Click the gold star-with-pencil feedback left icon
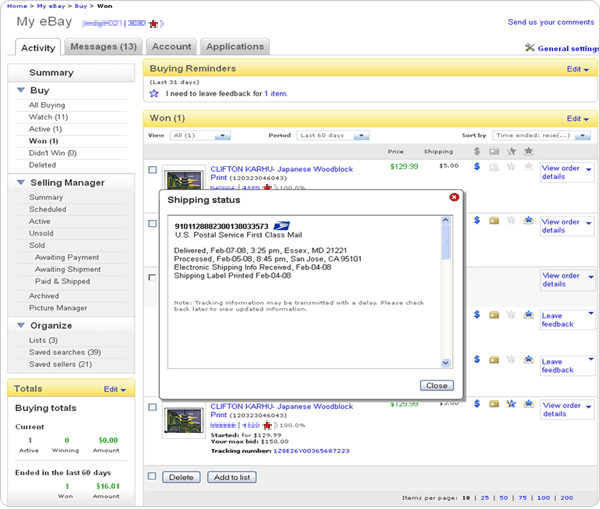This screenshot has width=600, height=509. coord(512,403)
